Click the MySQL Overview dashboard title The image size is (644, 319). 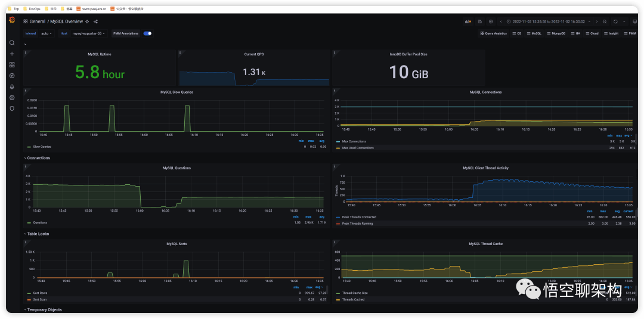(x=67, y=21)
